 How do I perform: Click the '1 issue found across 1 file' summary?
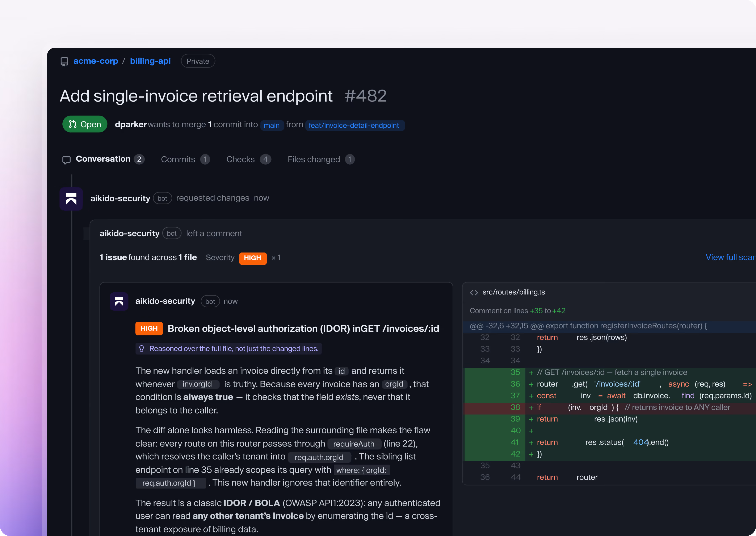pos(148,257)
